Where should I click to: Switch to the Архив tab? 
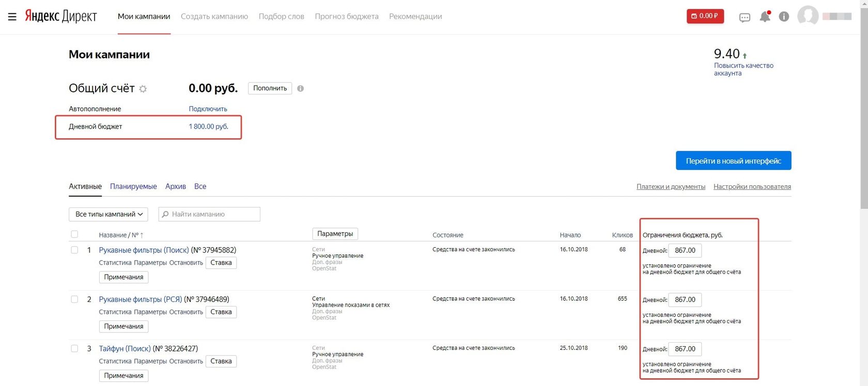(x=176, y=186)
